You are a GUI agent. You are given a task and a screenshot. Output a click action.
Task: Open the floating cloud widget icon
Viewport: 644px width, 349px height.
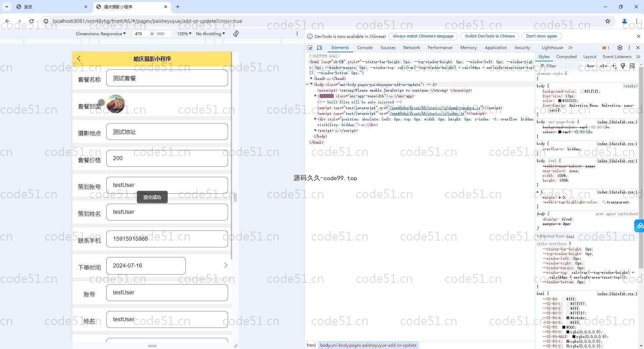pos(639,226)
